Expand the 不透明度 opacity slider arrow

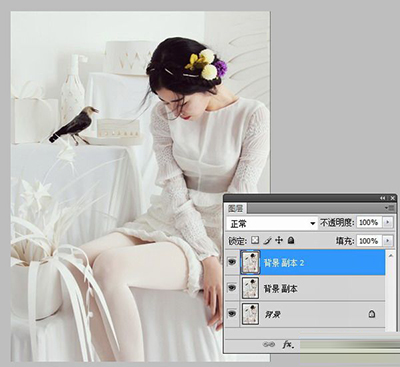(388, 222)
